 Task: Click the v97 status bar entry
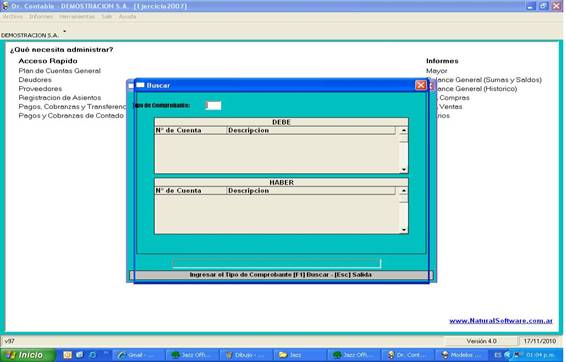(10, 341)
